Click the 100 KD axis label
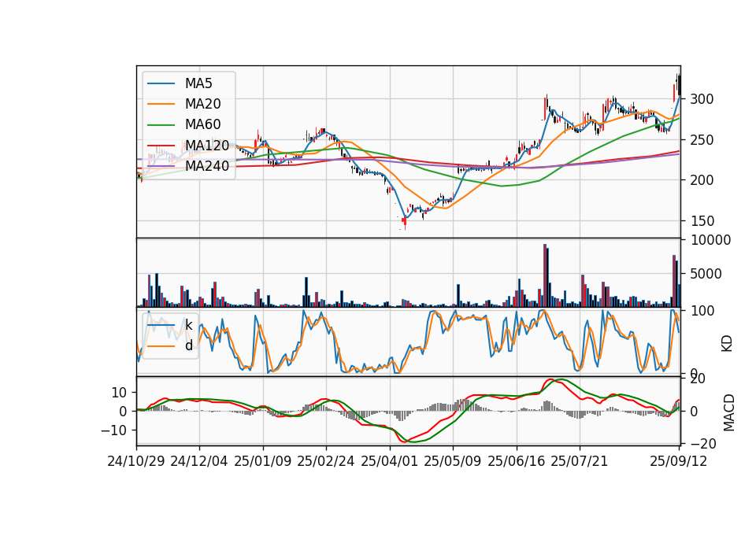 tap(702, 311)
